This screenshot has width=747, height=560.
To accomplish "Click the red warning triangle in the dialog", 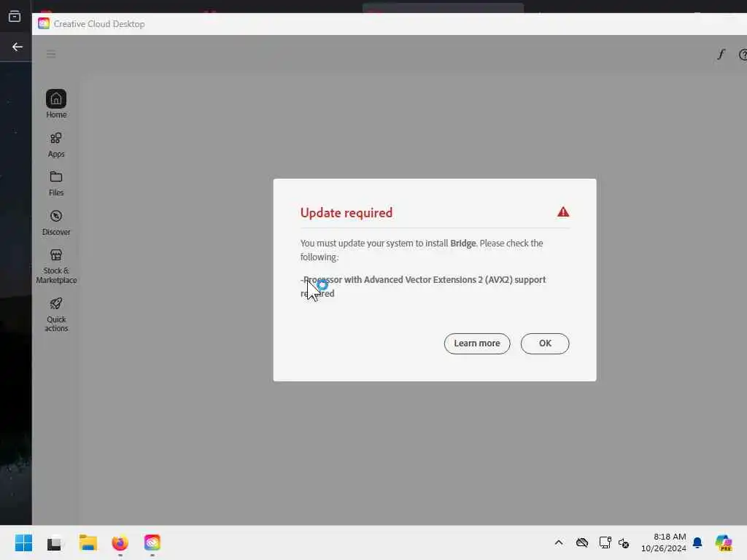I will 563,212.
